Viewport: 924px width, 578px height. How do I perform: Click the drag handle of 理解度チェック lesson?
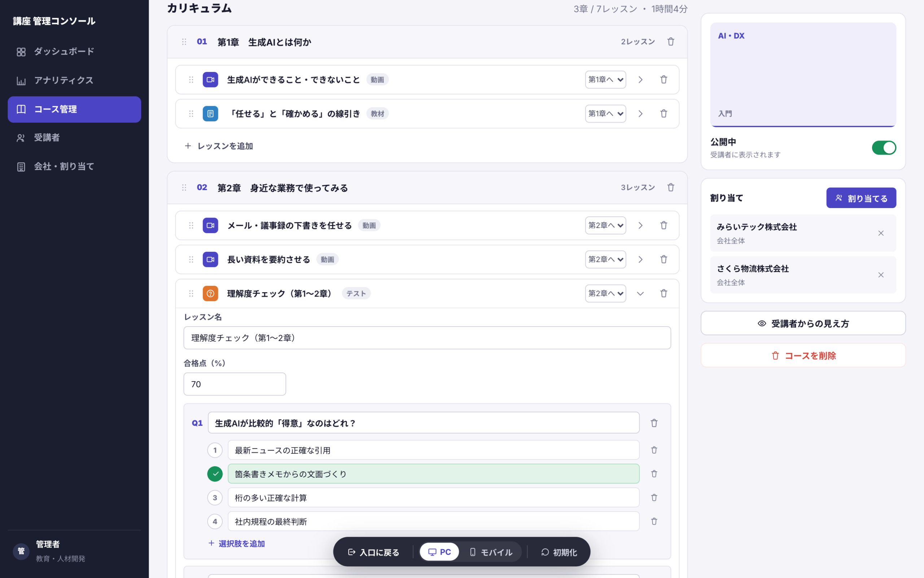191,293
